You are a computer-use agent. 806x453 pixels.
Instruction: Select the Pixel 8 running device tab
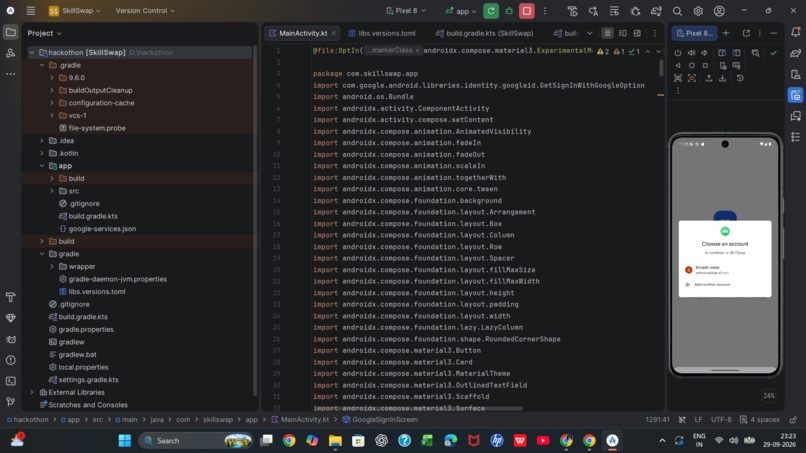coord(694,33)
